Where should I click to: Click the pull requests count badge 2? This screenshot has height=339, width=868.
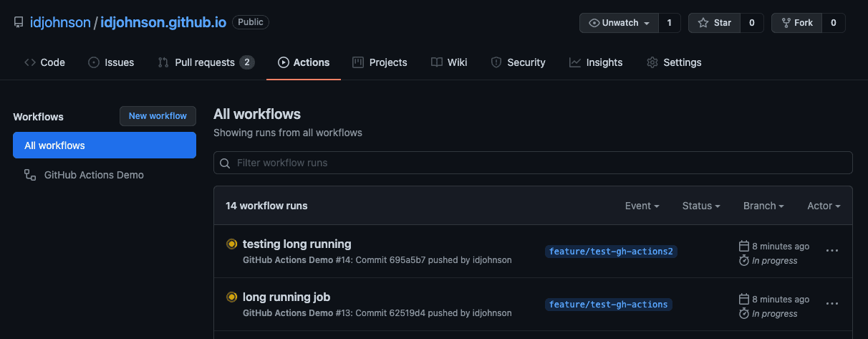[x=247, y=62]
